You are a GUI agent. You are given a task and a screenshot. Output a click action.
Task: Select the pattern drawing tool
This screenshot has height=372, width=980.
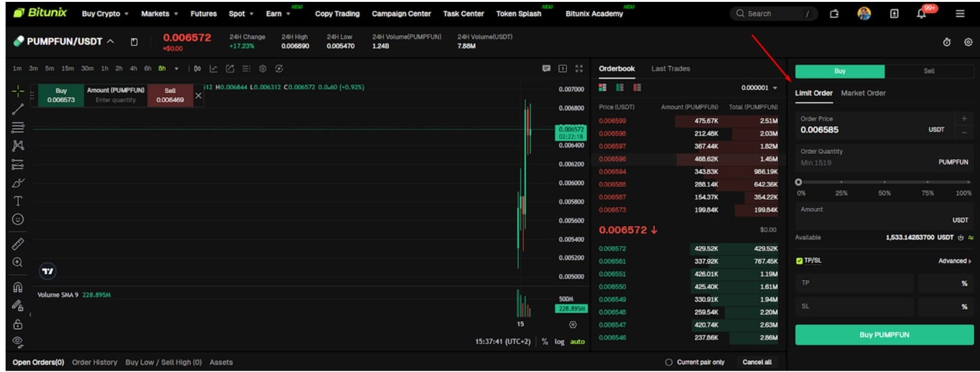pos(18,146)
